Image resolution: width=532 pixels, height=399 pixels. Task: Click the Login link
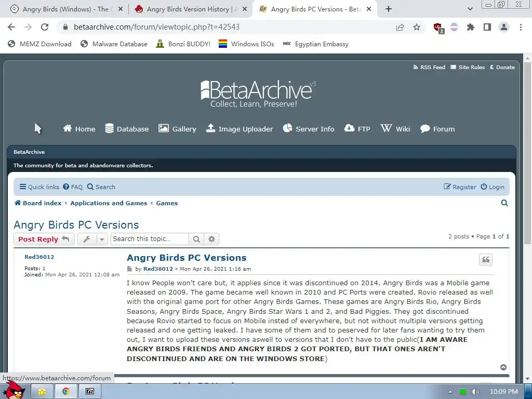point(493,187)
